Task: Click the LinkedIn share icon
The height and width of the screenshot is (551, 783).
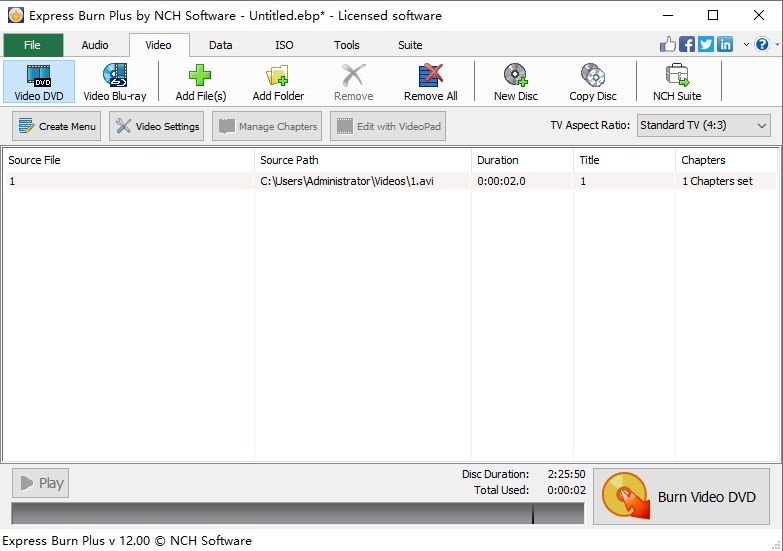Action: [x=725, y=44]
